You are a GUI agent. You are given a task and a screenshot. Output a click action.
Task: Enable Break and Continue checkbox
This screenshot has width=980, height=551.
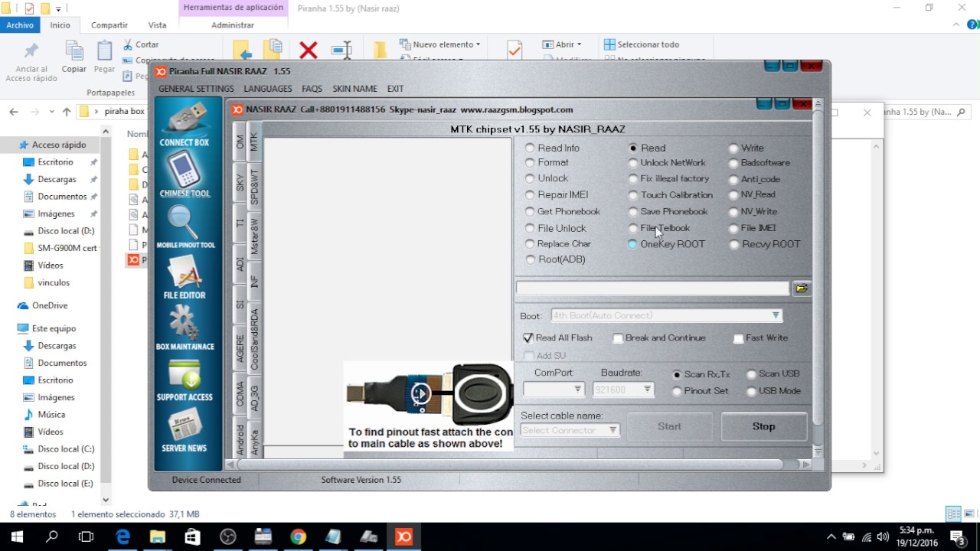point(618,338)
